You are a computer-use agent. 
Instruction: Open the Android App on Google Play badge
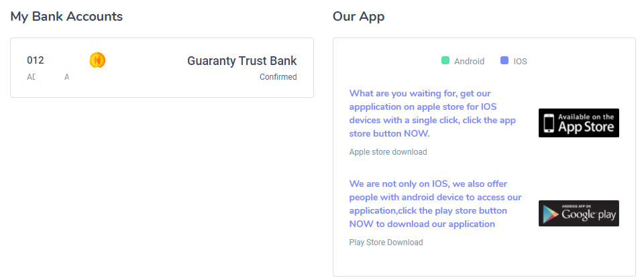579,213
